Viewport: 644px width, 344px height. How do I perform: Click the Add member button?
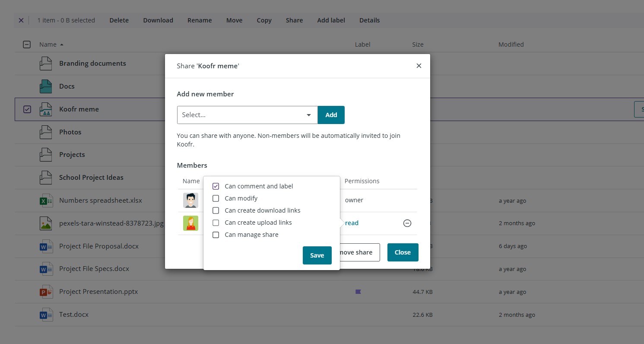(x=331, y=115)
